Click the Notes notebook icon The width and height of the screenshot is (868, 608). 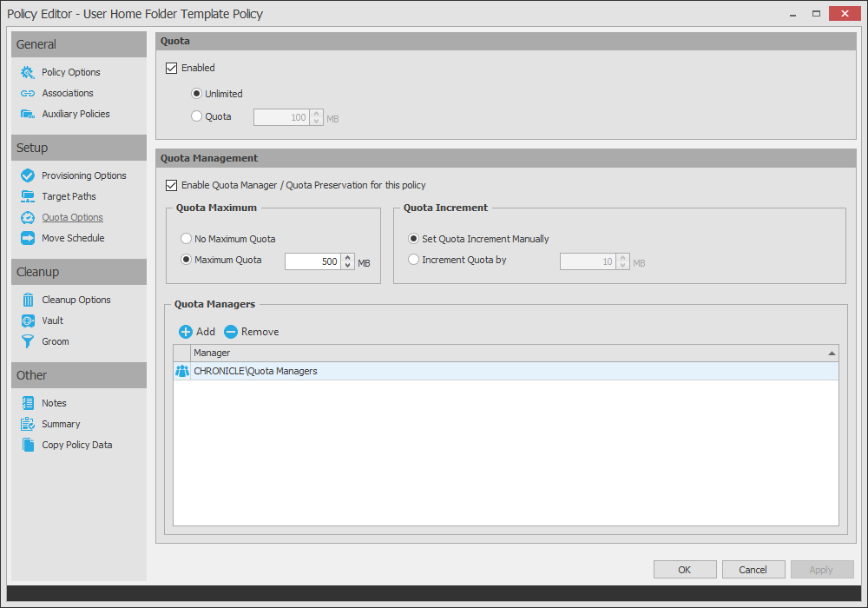28,403
